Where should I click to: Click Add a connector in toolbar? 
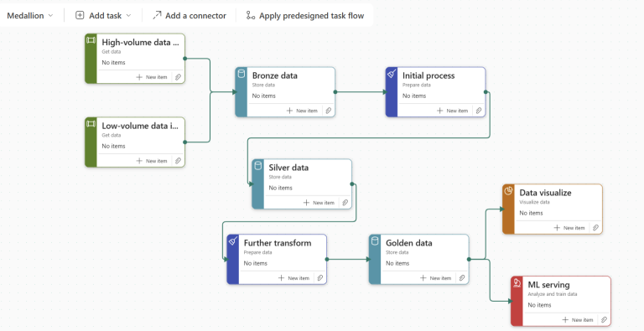[x=190, y=16]
